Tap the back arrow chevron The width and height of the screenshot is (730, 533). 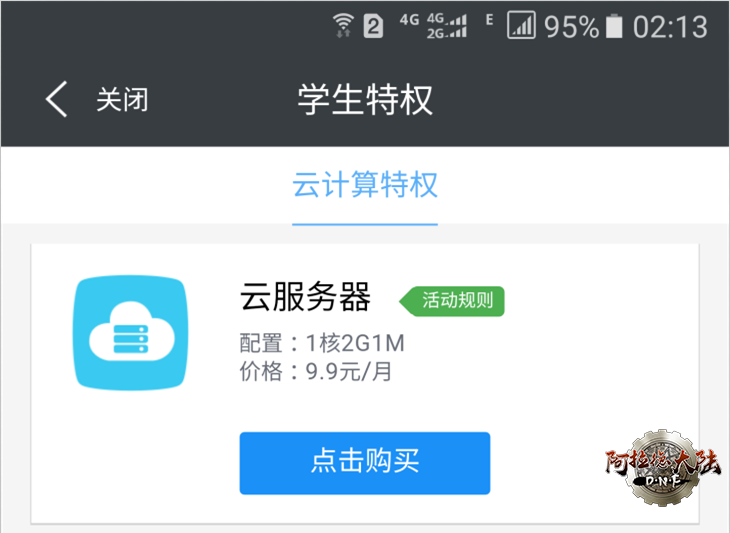(57, 100)
